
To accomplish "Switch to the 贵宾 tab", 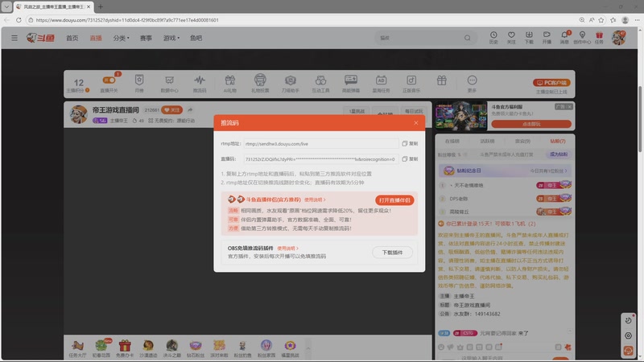I will (522, 142).
